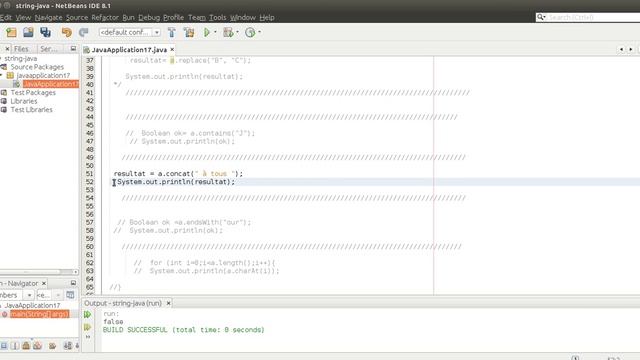The image size is (640, 360).
Task: Select Test Libraries tree node
Action: [31, 109]
